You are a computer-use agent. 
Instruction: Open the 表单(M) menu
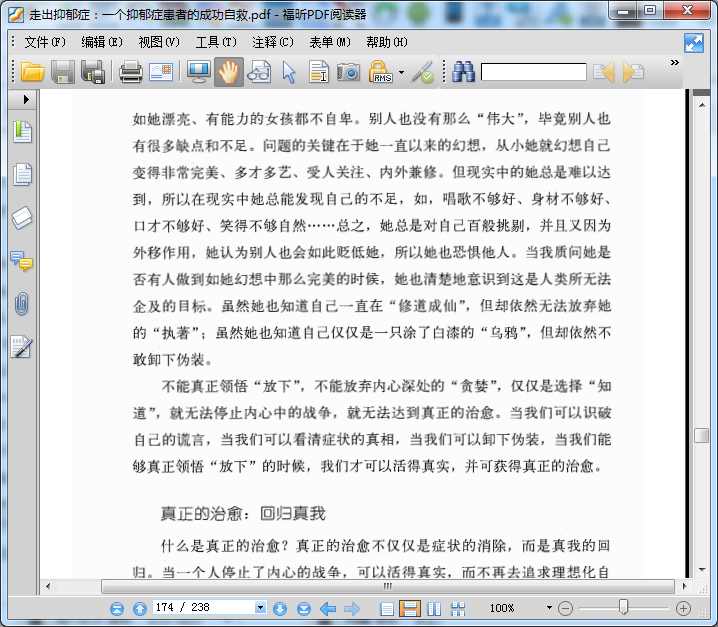(x=330, y=42)
